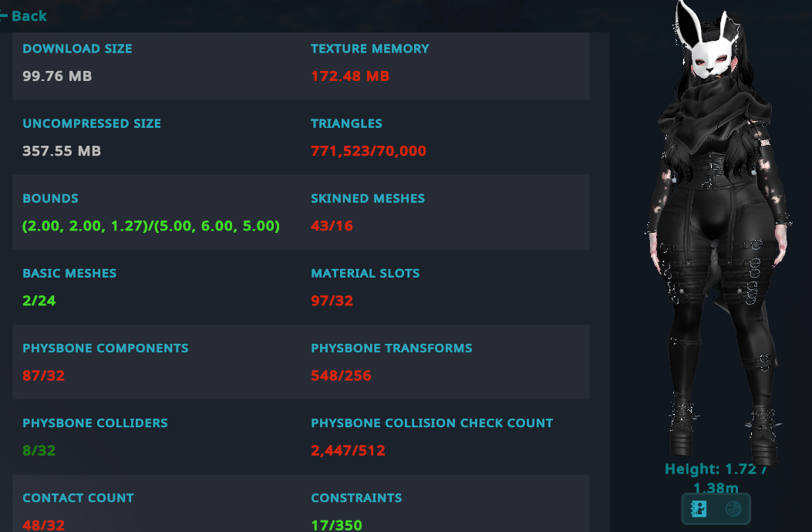Viewport: 812px width, 532px height.
Task: Click the CONTACT COUNT label
Action: (x=78, y=498)
